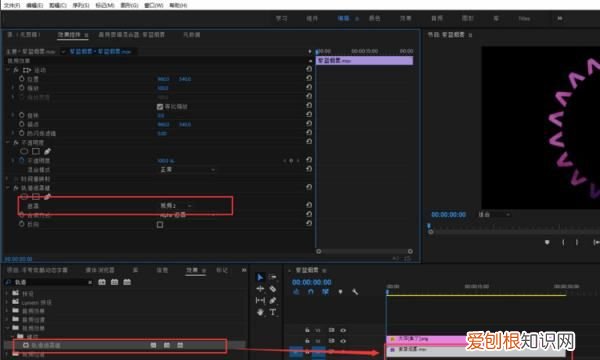600x360 pixels.
Task: Open the File menu
Action: pos(12,5)
